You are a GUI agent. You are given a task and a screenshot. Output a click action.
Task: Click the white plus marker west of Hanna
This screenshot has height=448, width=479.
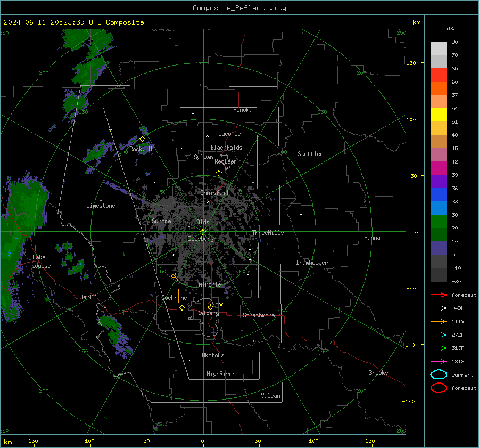(x=301, y=214)
